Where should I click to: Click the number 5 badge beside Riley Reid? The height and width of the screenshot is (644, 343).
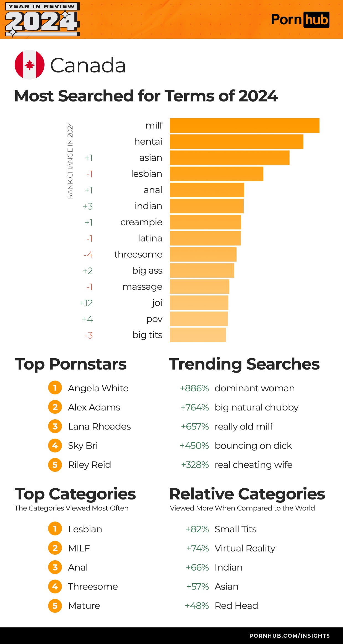(55, 465)
